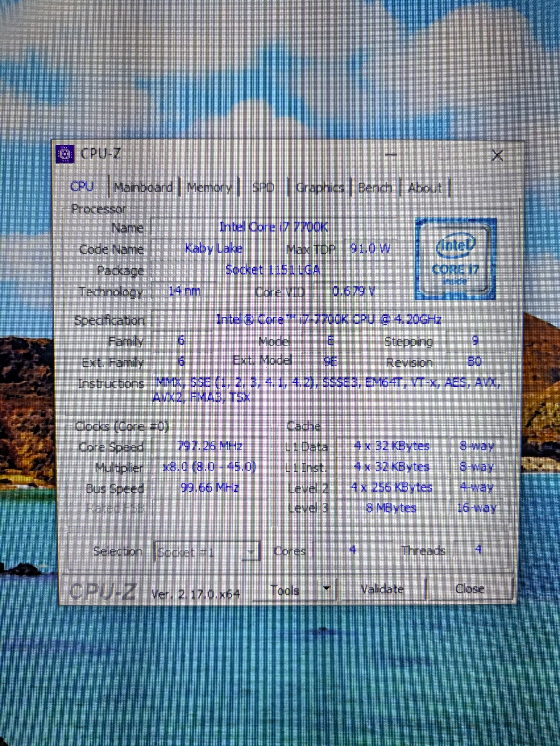Viewport: 560px width, 746px height.
Task: Click the Ver. 2.17.0.x64 version label
Action: (x=195, y=594)
